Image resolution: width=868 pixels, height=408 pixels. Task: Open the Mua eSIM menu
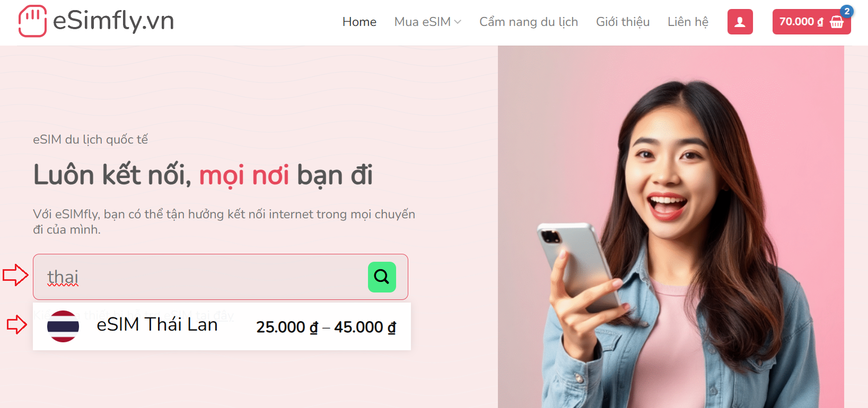[427, 22]
